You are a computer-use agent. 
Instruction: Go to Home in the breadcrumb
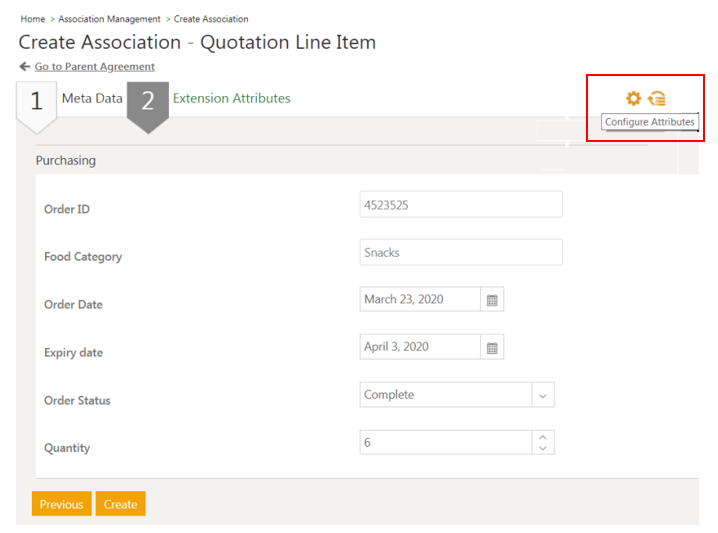click(x=32, y=19)
